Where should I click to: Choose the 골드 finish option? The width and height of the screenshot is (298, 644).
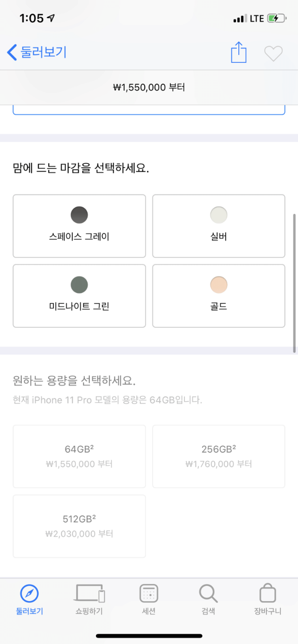[x=218, y=296]
